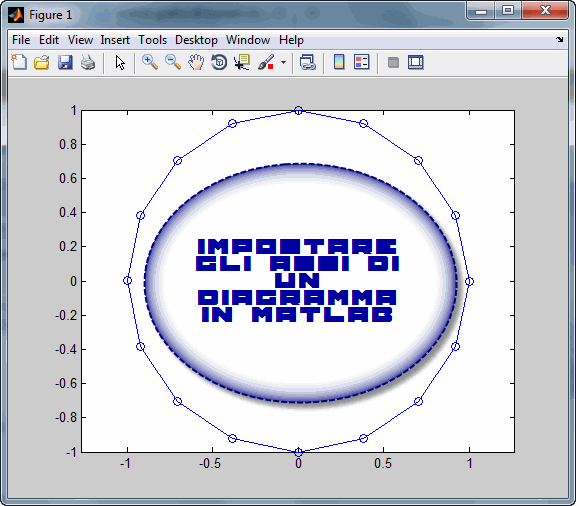Click the leftmost data marker at x = -1
Viewport: 576px width, 506px height.
[127, 281]
